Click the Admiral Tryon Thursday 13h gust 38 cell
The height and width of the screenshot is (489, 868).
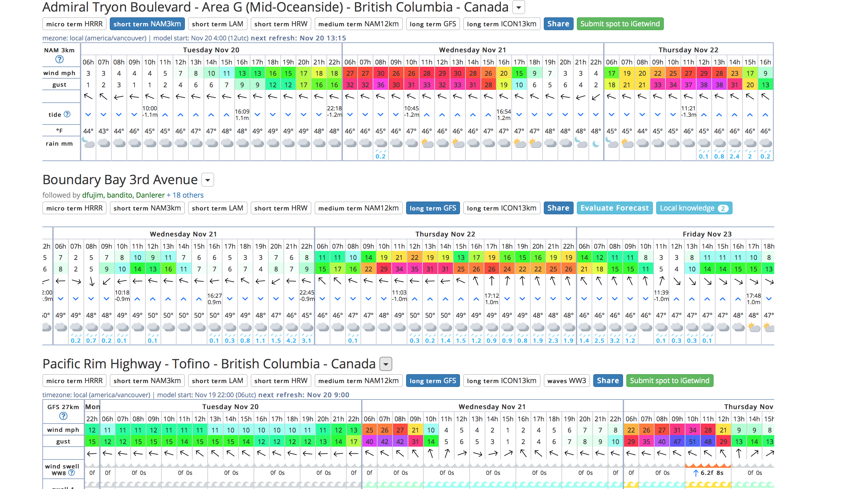coord(719,85)
